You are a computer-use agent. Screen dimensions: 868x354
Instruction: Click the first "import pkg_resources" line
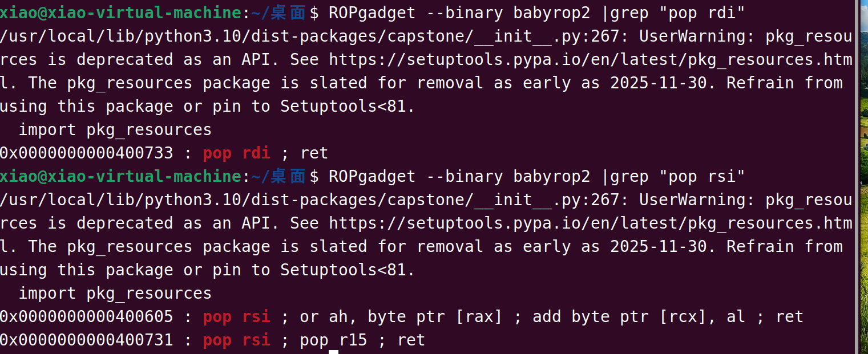coord(115,130)
